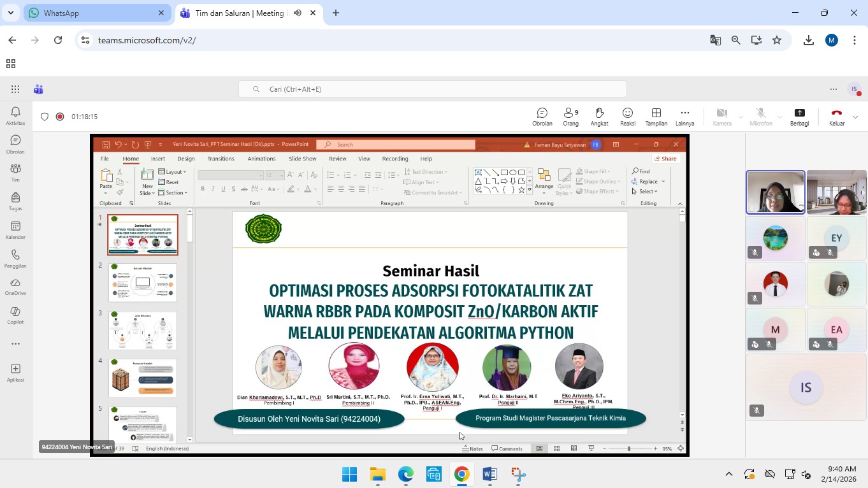Change layout via Tampilan icon
The image size is (868, 488).
point(656,117)
